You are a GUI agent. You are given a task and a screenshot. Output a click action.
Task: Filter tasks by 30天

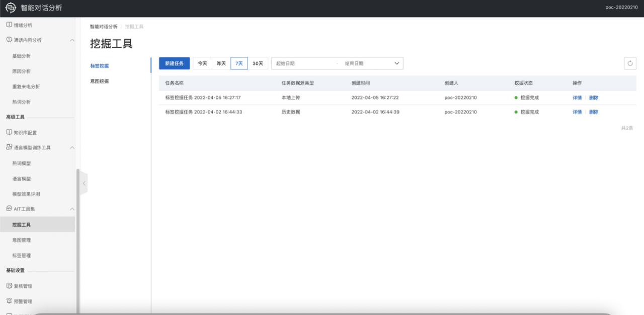coord(258,63)
